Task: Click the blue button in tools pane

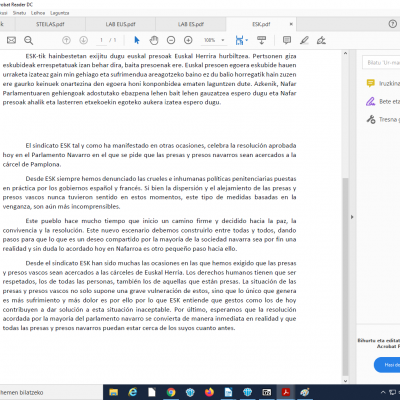Action: click(x=387, y=365)
